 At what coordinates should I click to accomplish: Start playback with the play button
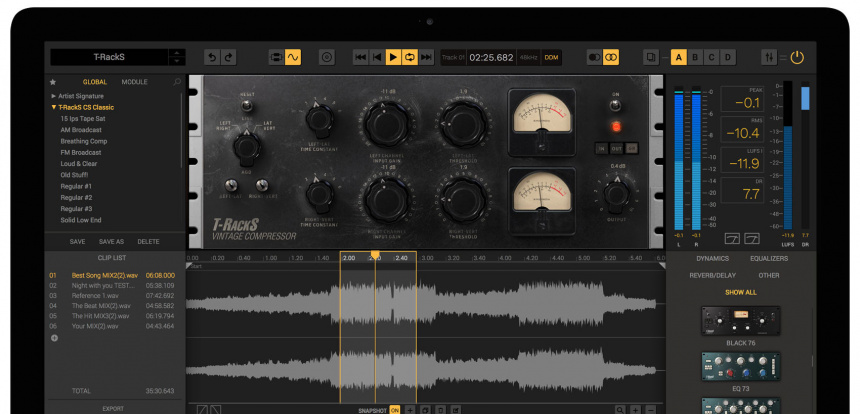[x=393, y=57]
